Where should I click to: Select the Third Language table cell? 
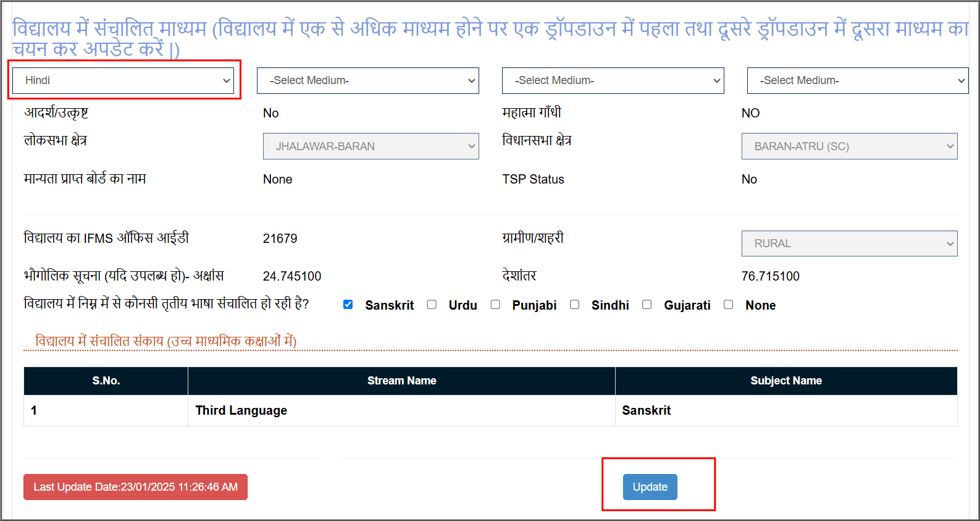(x=402, y=410)
